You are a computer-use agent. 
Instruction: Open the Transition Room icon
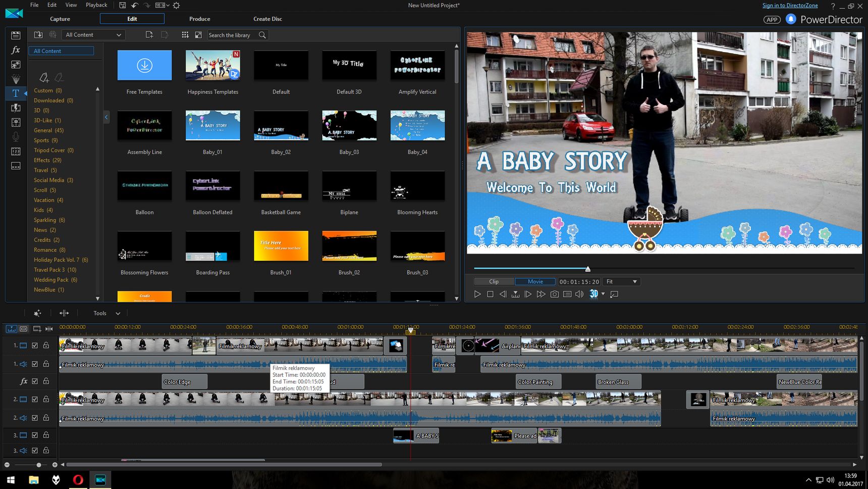click(x=16, y=108)
